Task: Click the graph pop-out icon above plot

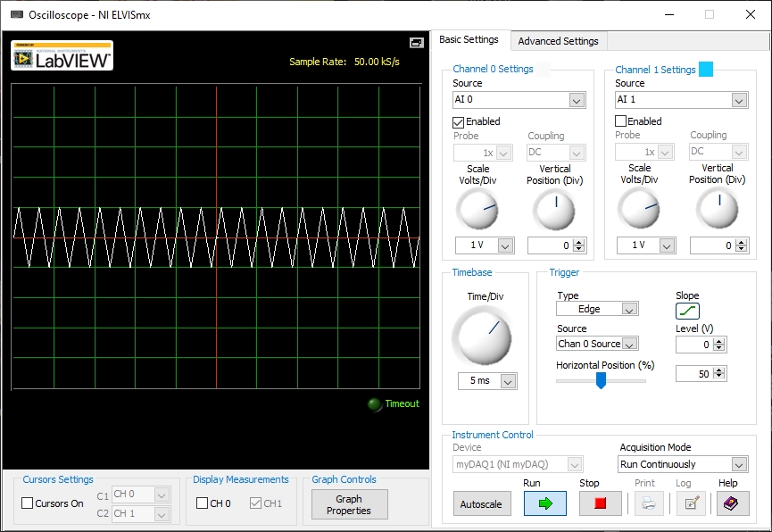Action: (x=416, y=43)
